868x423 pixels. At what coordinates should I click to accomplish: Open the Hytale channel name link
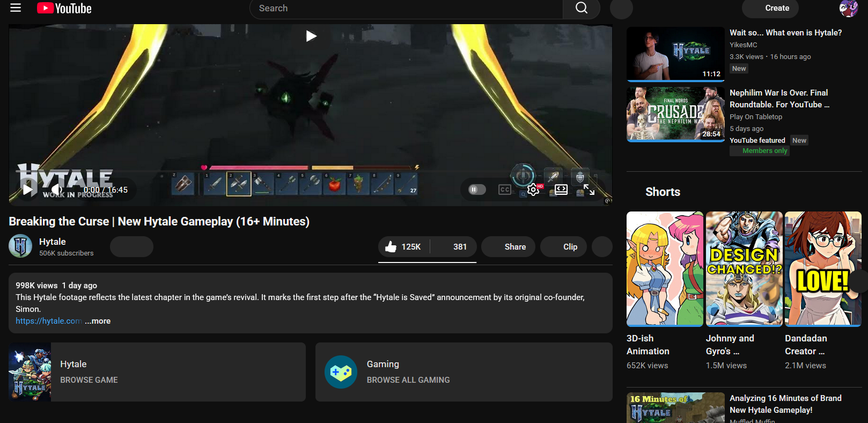(x=53, y=242)
